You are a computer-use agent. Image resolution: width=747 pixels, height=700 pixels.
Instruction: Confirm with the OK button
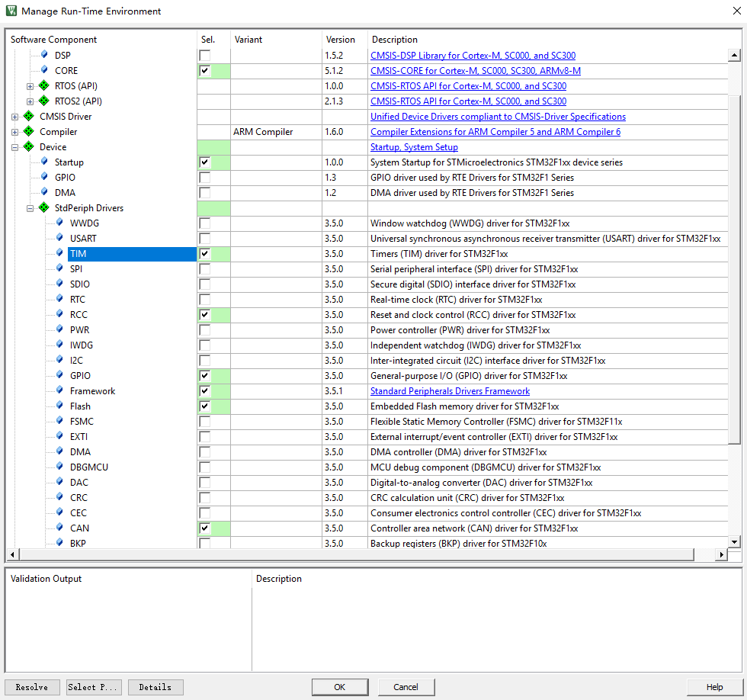[340, 687]
